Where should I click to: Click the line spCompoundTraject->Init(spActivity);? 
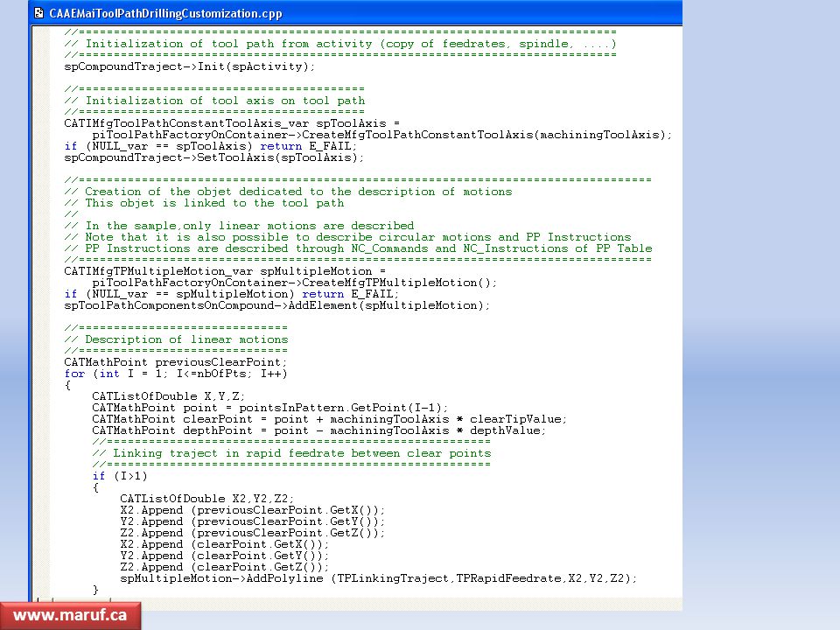click(x=190, y=66)
